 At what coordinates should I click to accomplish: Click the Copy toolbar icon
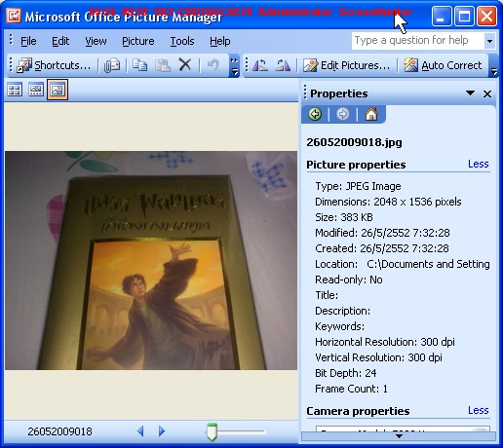tap(139, 65)
